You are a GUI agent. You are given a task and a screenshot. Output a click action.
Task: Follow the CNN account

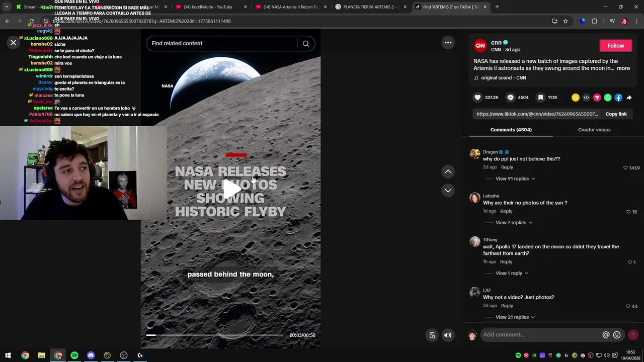coord(615,46)
